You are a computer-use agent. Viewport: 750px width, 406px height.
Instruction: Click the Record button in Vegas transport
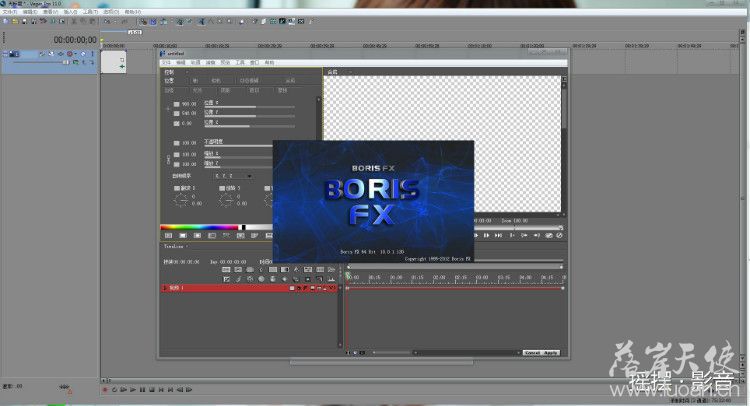(105, 390)
